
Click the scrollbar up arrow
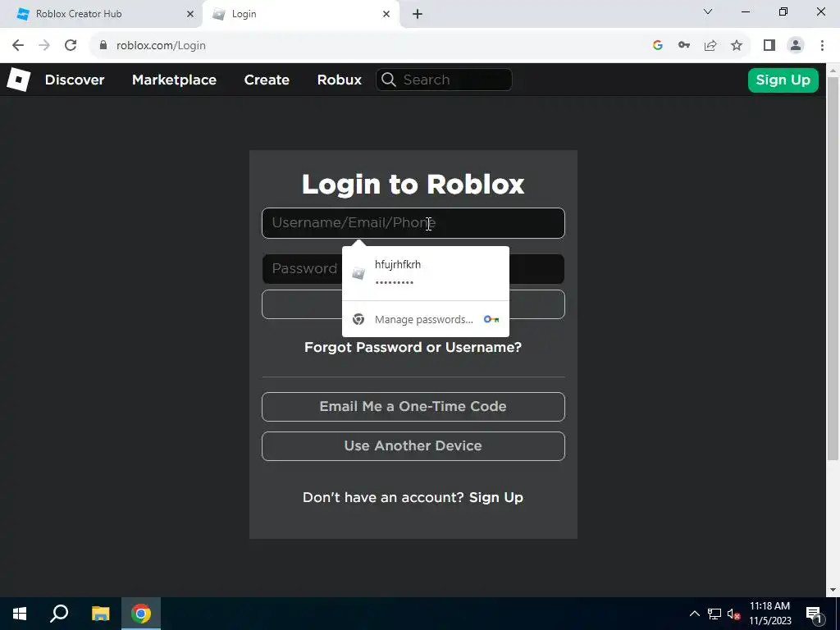(x=833, y=70)
